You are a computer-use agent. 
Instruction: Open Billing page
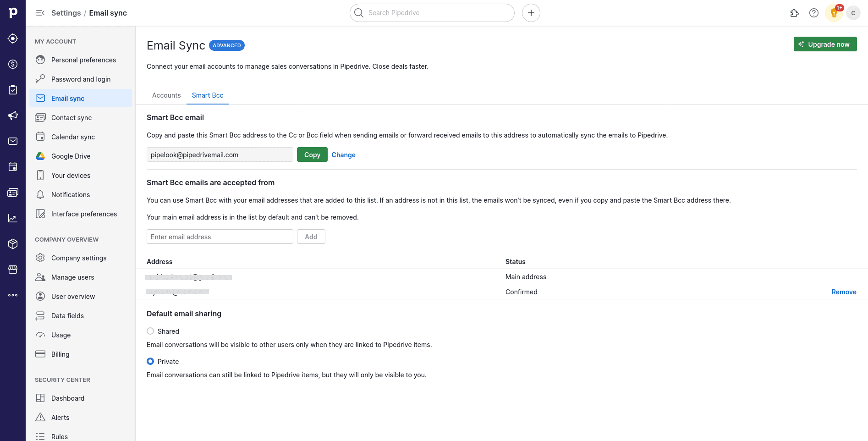click(81, 354)
